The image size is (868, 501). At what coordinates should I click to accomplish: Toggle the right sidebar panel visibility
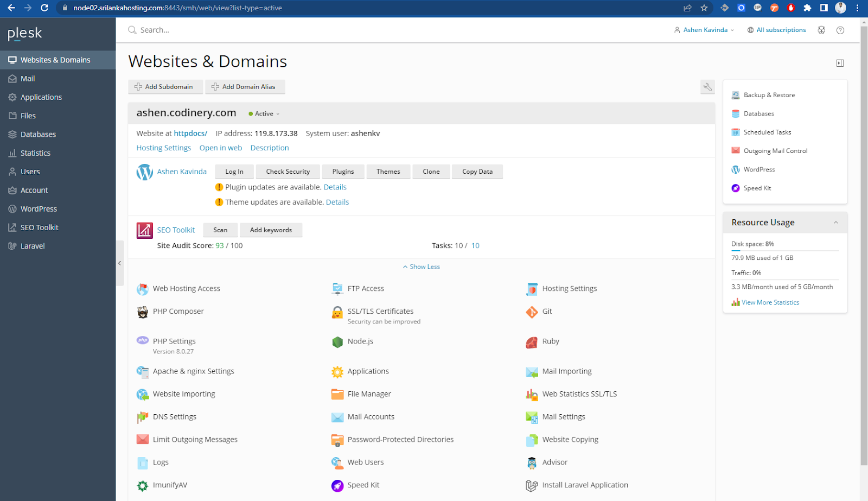tap(840, 63)
